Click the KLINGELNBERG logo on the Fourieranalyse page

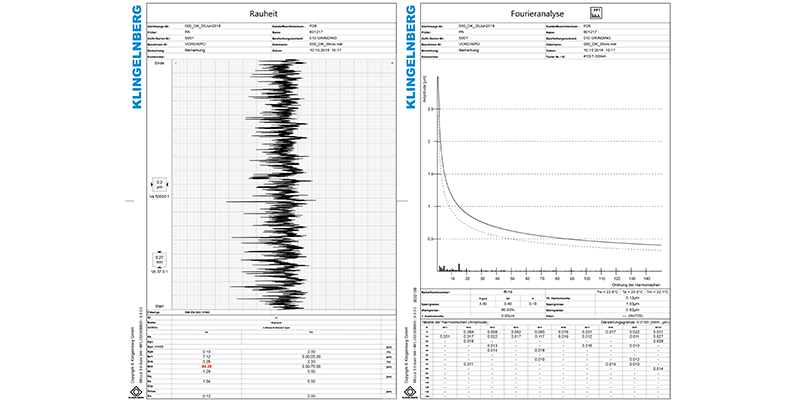[410, 57]
